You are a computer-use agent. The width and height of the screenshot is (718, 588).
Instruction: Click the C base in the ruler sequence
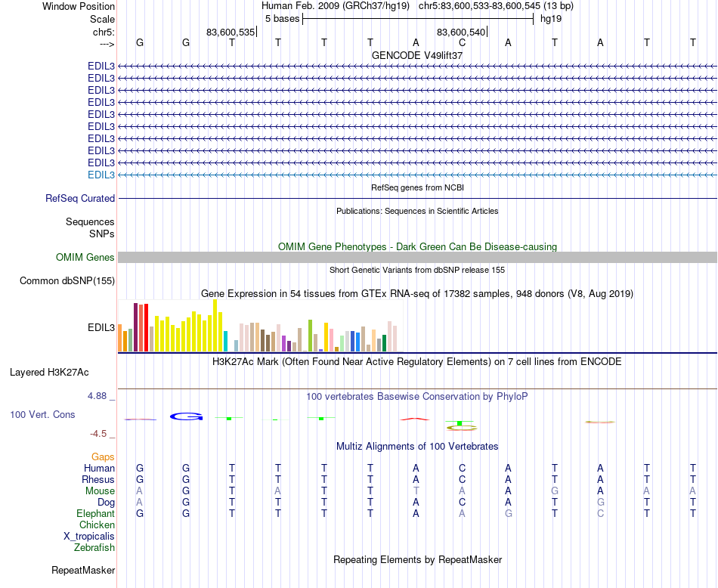462,42
